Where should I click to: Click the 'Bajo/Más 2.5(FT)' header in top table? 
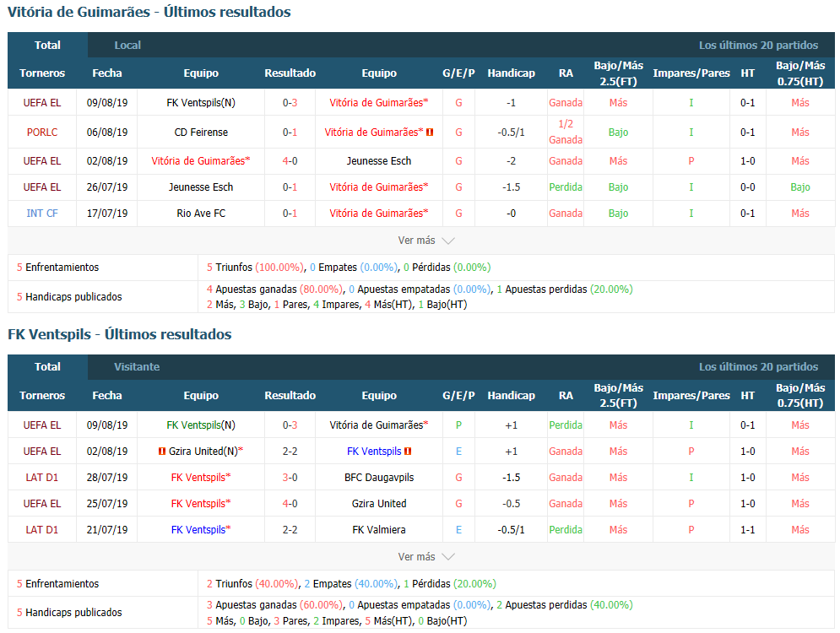(x=618, y=73)
